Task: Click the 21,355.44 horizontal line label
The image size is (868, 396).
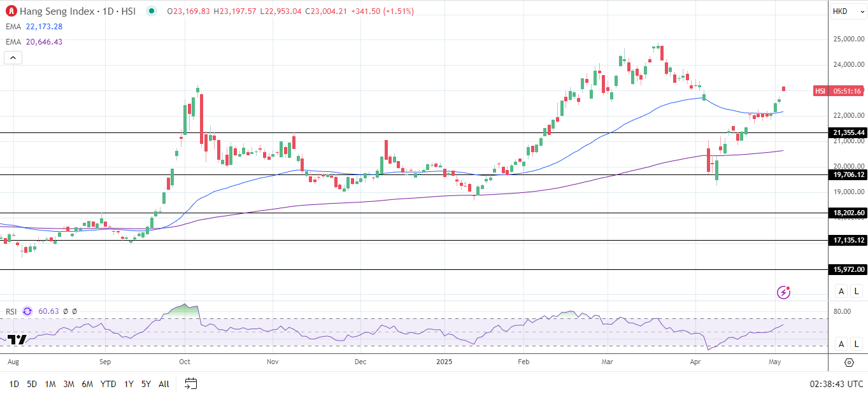Action: pyautogui.click(x=848, y=132)
